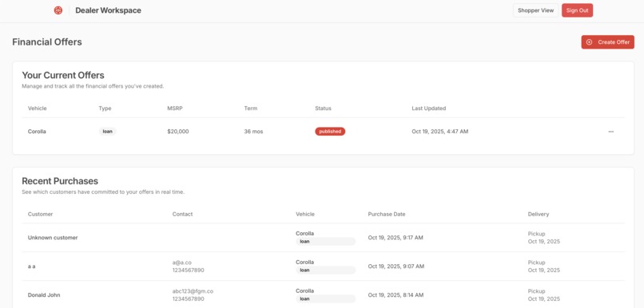This screenshot has height=308, width=644.
Task: Click the Term column header
Action: click(251, 109)
